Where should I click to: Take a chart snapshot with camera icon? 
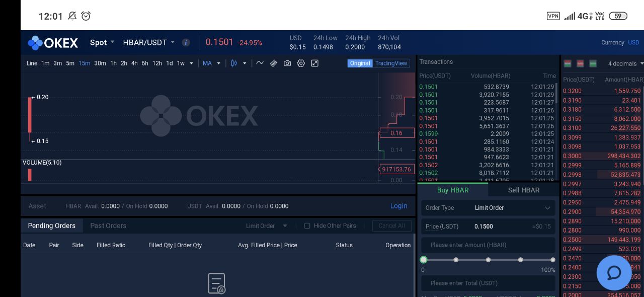[287, 63]
